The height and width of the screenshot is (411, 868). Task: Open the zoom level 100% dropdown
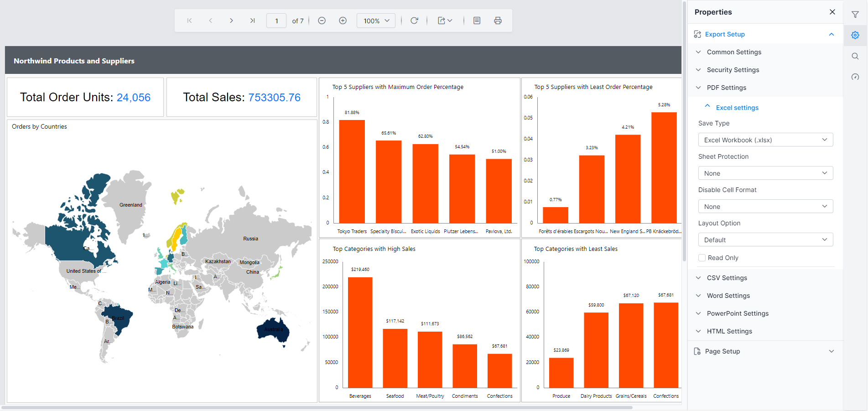[x=376, y=21]
